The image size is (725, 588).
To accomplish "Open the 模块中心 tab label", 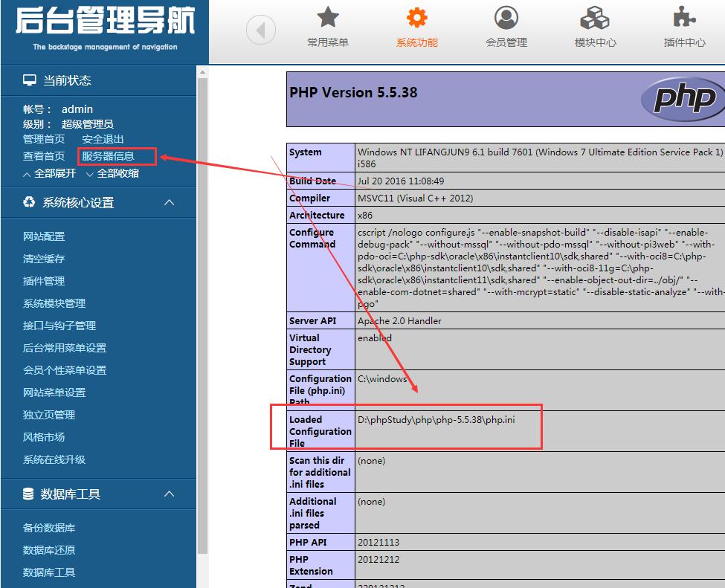I will tap(595, 42).
